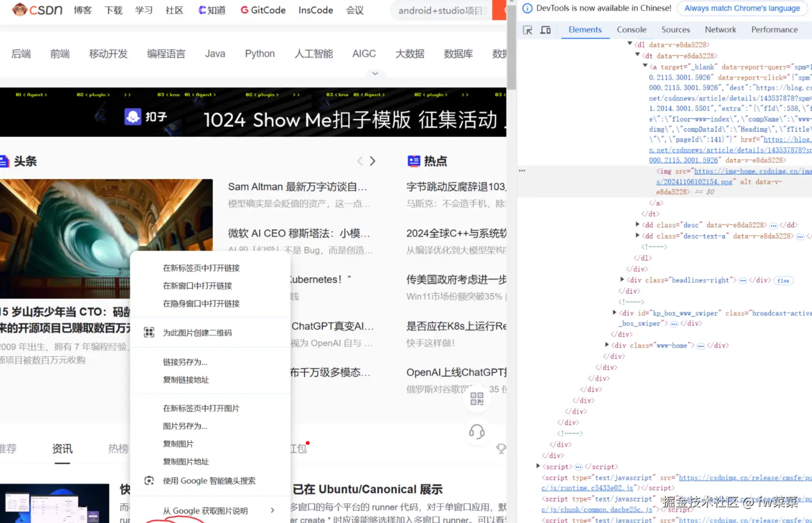This screenshot has height=523, width=812.
Task: Click the three-dot marker beside the selected img node
Action: point(522,171)
